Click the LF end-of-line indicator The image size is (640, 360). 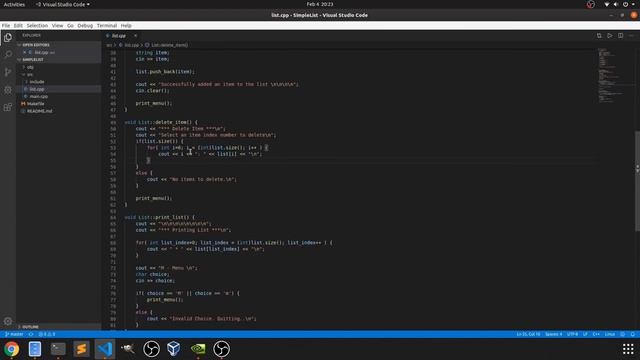click(585, 334)
